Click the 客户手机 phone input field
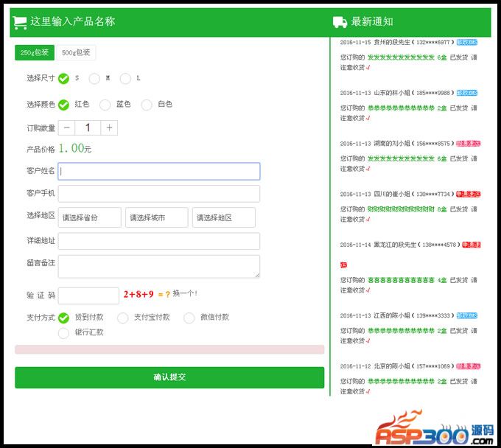 [159, 194]
